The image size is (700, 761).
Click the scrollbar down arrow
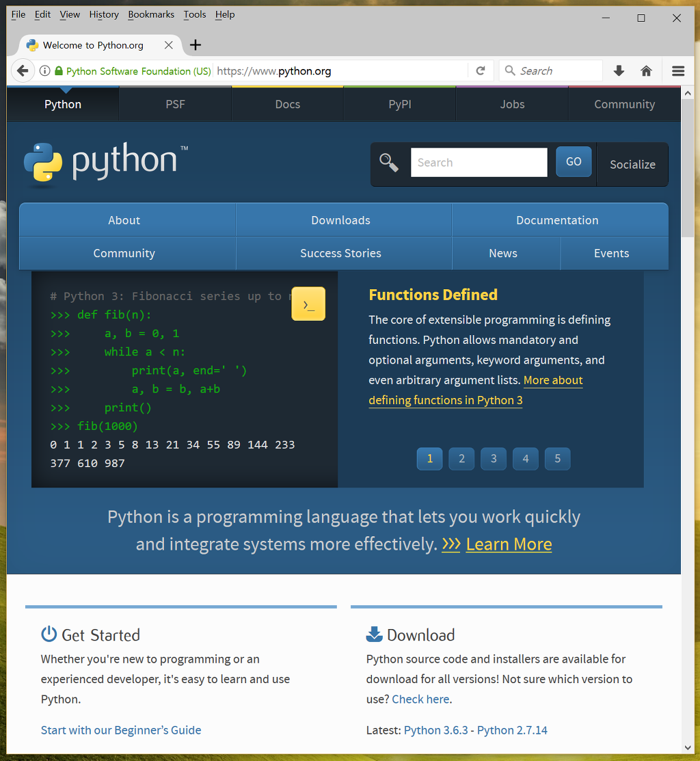[x=688, y=748]
